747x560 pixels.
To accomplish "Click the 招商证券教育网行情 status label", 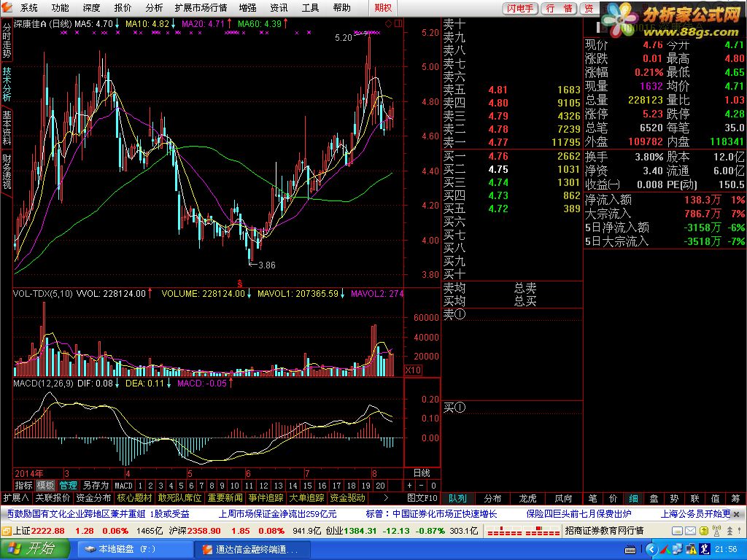I will [603, 531].
